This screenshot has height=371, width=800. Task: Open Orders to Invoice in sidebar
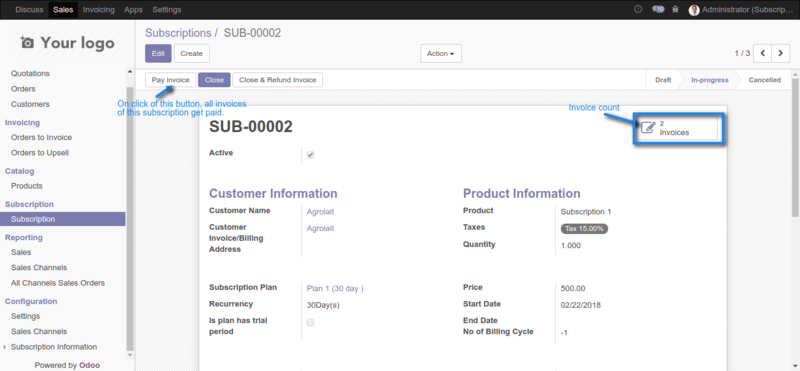point(41,137)
